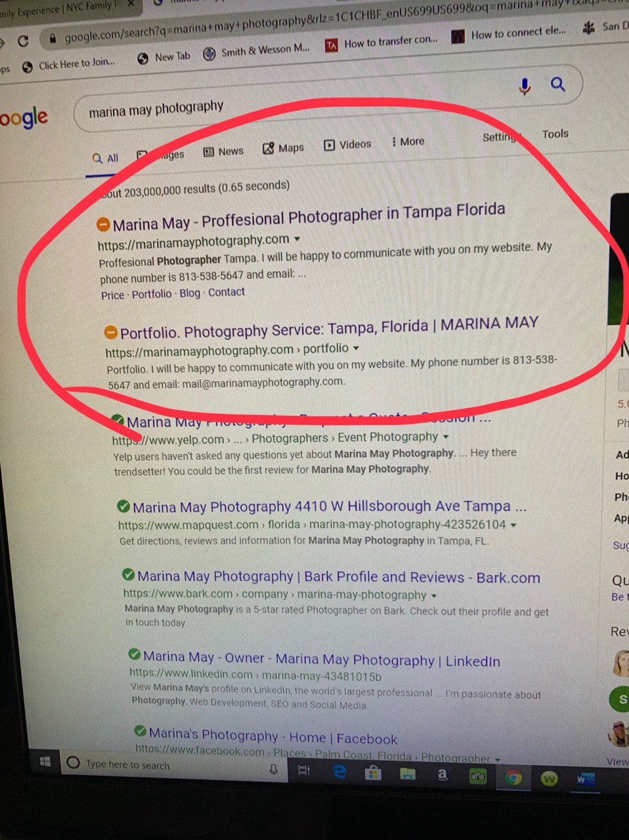Click the microphone voice search icon

point(524,86)
